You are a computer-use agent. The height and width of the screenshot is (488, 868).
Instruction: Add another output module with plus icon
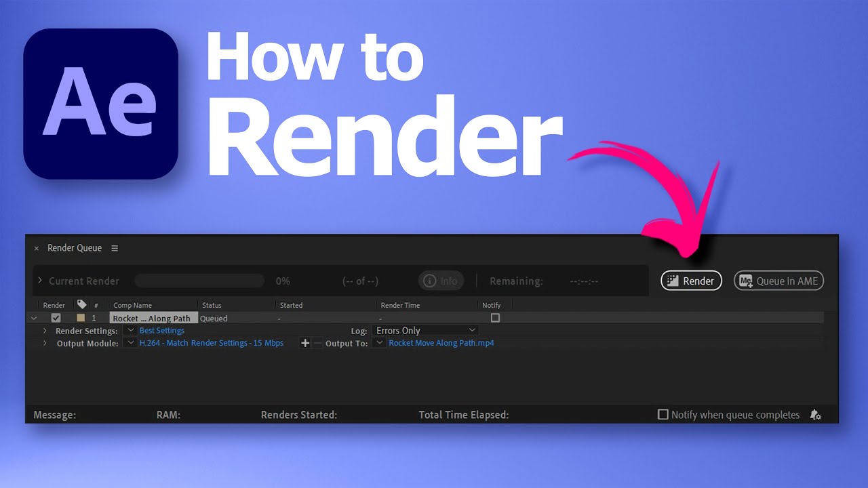tap(305, 343)
